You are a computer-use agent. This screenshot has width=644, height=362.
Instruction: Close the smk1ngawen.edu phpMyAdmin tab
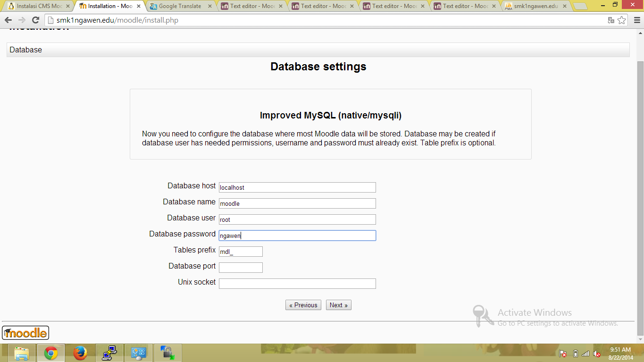pos(565,6)
